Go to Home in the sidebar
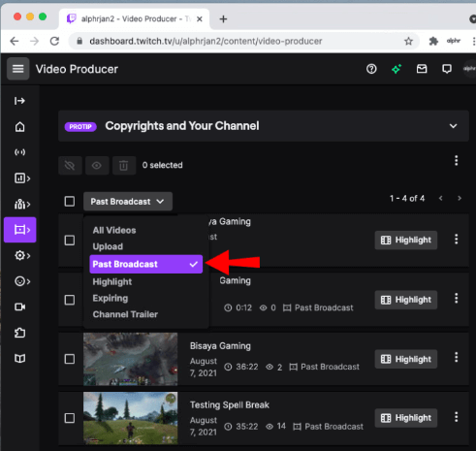This screenshot has width=476, height=451. point(20,127)
